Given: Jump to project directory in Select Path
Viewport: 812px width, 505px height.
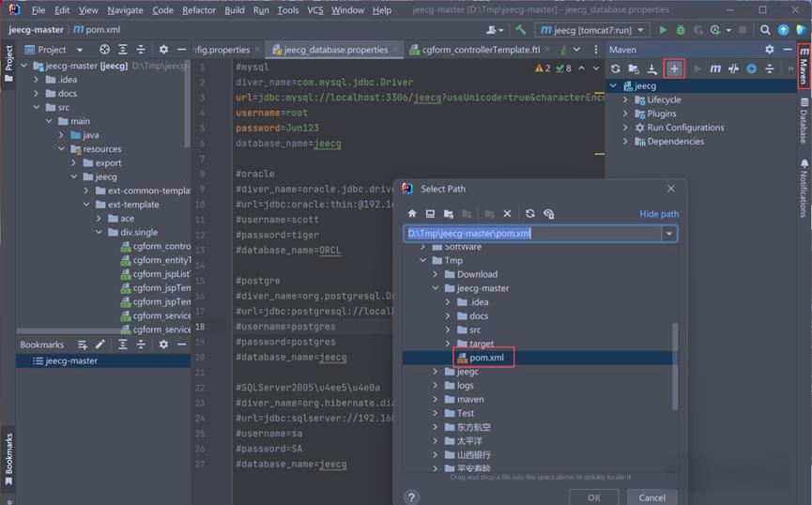Looking at the screenshot, I should 449,213.
